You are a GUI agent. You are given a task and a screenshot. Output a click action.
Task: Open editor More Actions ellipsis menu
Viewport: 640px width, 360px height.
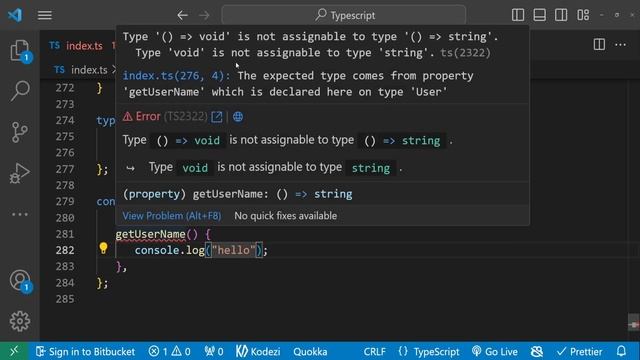(620, 44)
